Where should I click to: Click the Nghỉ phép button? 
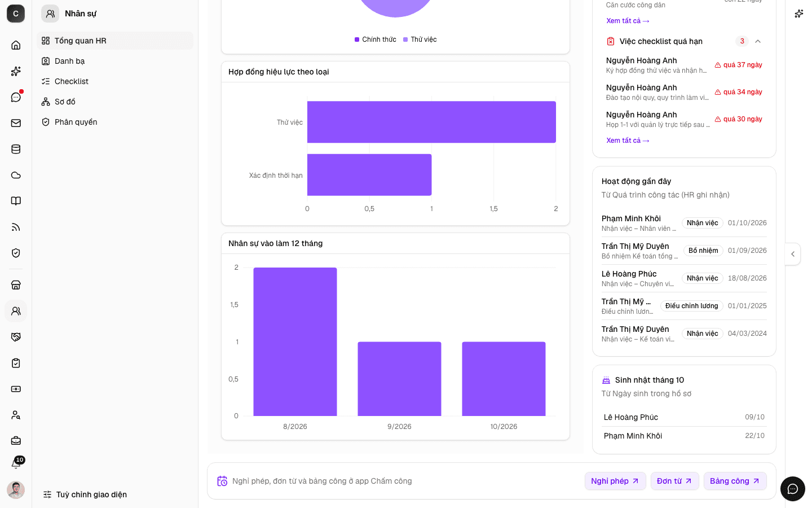pyautogui.click(x=615, y=481)
